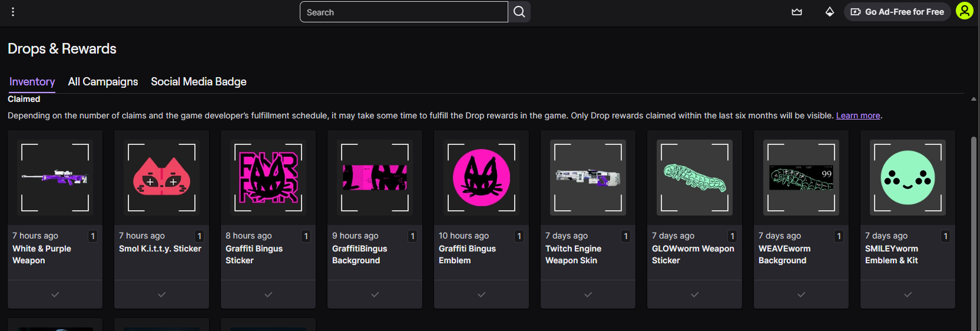Click the SMILEYworm Emblem & Kit image
980x331 pixels.
pos(908,177)
